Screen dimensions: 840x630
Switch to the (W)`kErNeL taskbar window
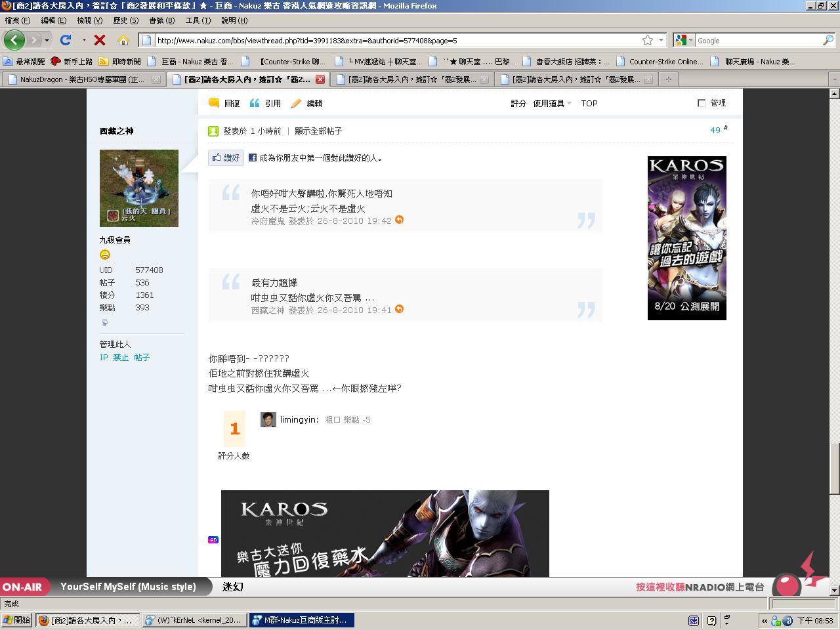[194, 620]
